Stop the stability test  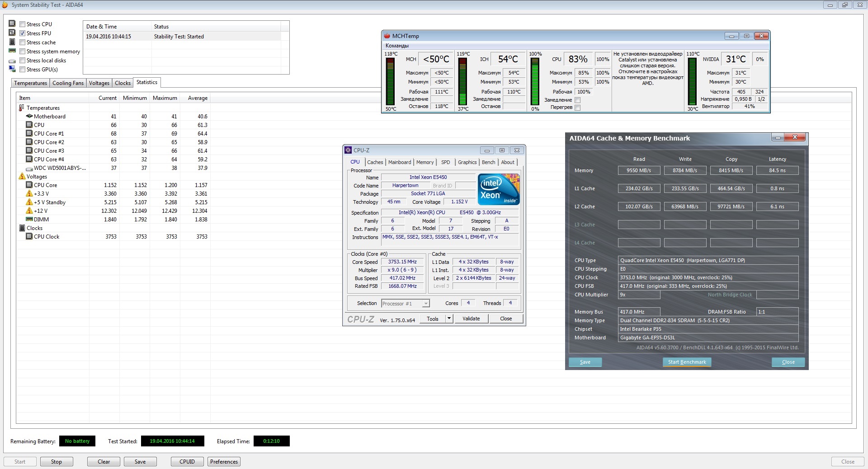coord(57,462)
